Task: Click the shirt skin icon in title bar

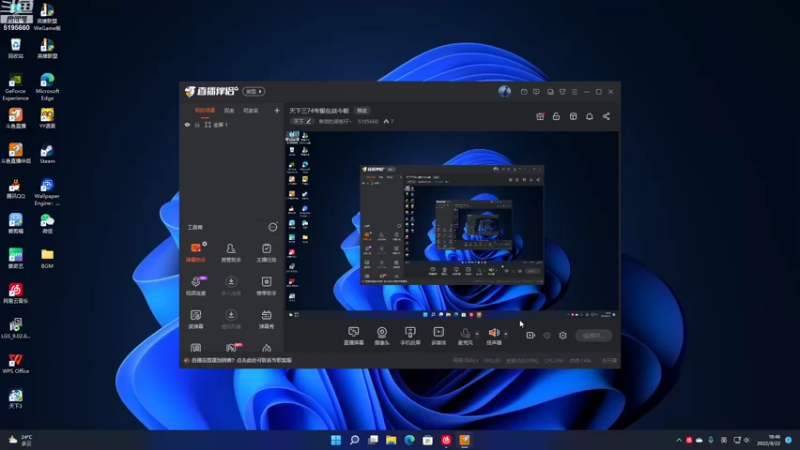Action: pos(562,92)
